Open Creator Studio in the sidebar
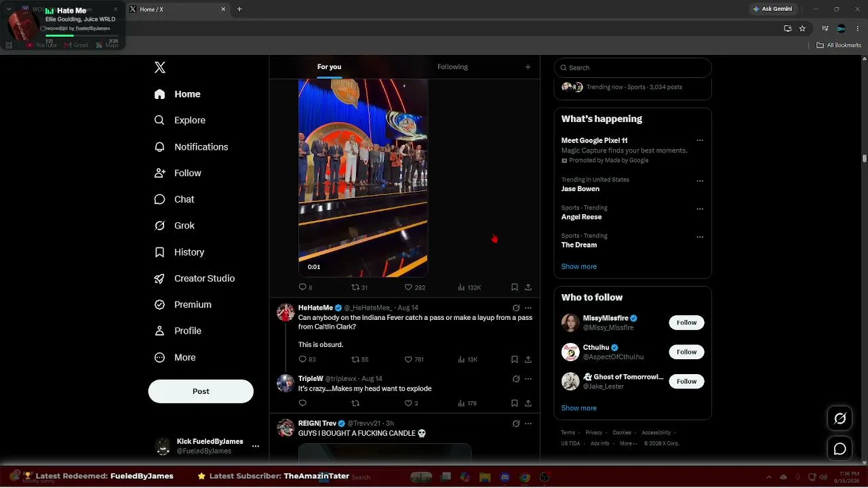Viewport: 868px width, 488px height. coord(195,279)
